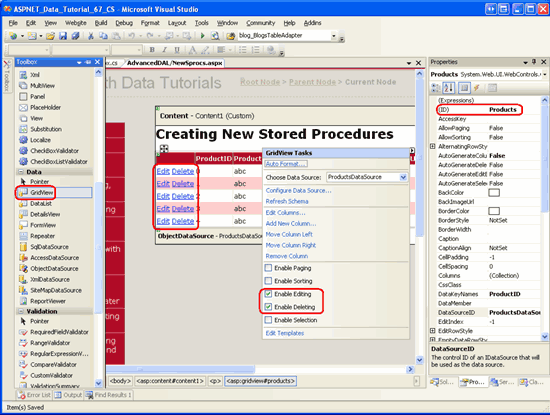Click the Start Debugging play icon
Image resolution: width=550 pixels, height=415 pixels.
coord(202,35)
